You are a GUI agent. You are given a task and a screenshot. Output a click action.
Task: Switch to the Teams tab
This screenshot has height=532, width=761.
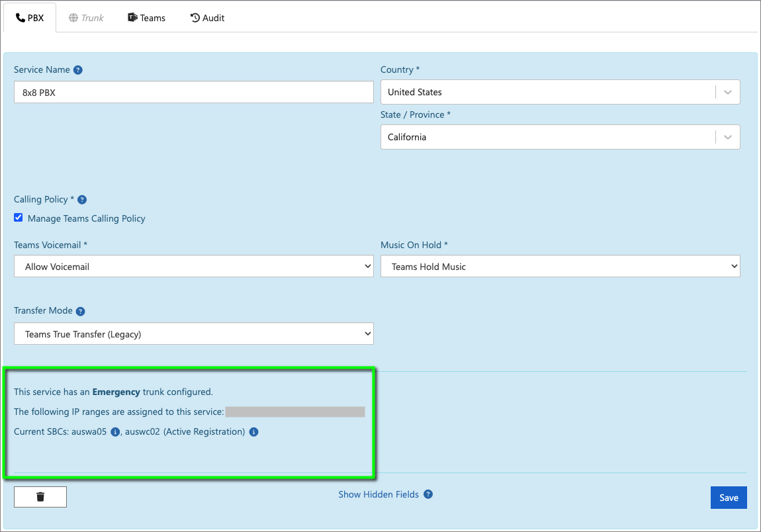pos(146,18)
